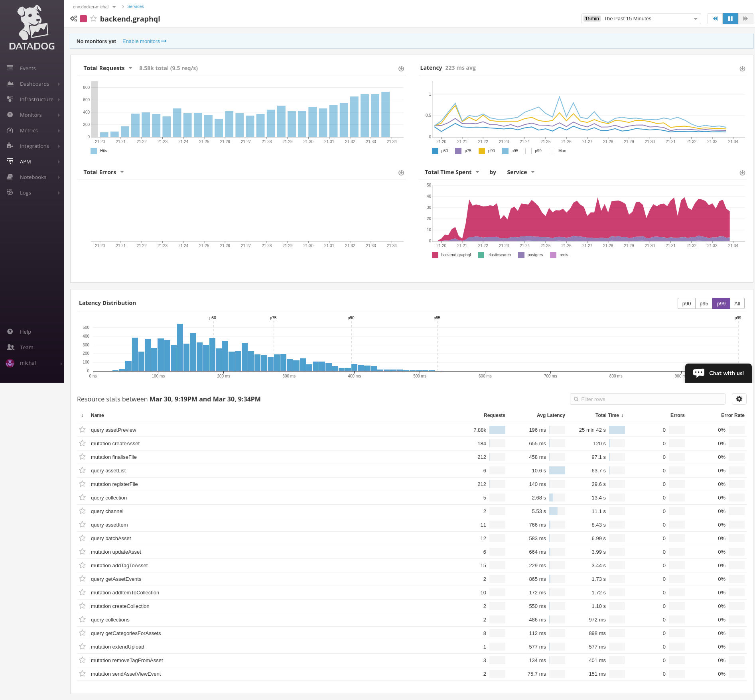Step time range forward
755x700 pixels.
(x=745, y=19)
